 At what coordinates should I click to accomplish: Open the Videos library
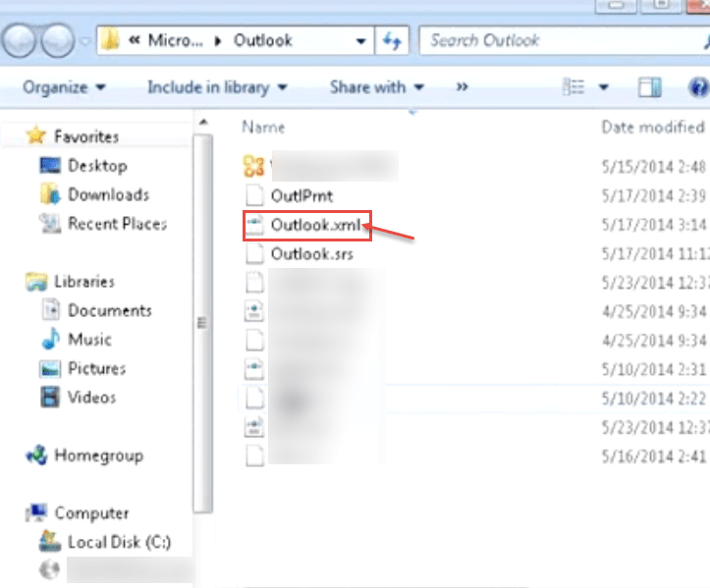pyautogui.click(x=92, y=398)
